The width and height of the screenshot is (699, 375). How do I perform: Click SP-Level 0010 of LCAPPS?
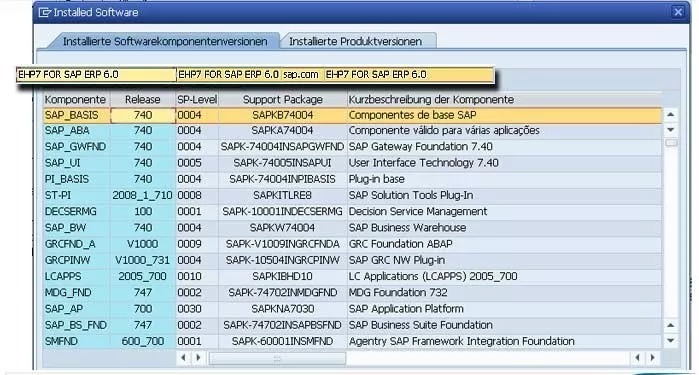pyautogui.click(x=197, y=276)
